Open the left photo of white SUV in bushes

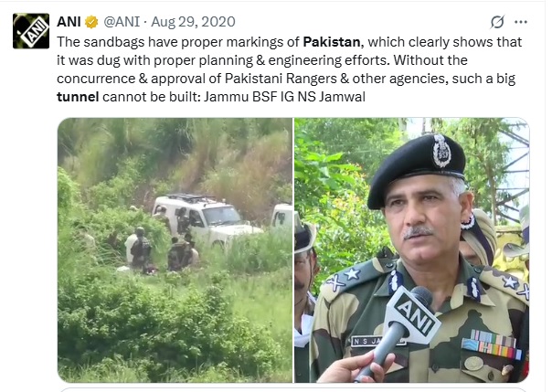[x=175, y=249]
